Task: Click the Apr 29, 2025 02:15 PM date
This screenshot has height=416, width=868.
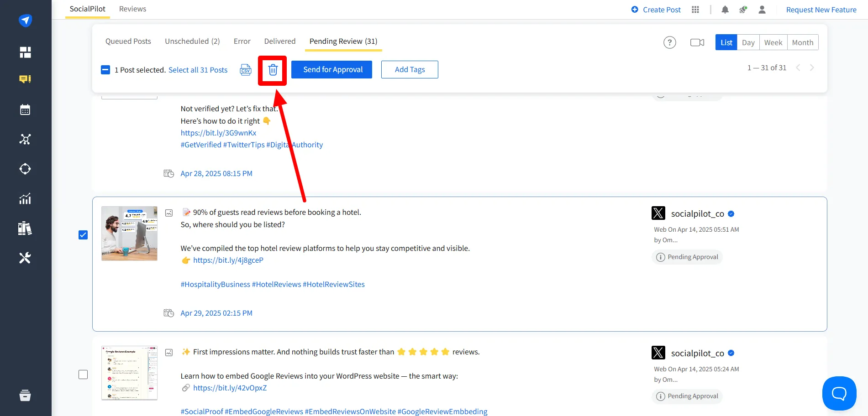Action: pos(216,313)
